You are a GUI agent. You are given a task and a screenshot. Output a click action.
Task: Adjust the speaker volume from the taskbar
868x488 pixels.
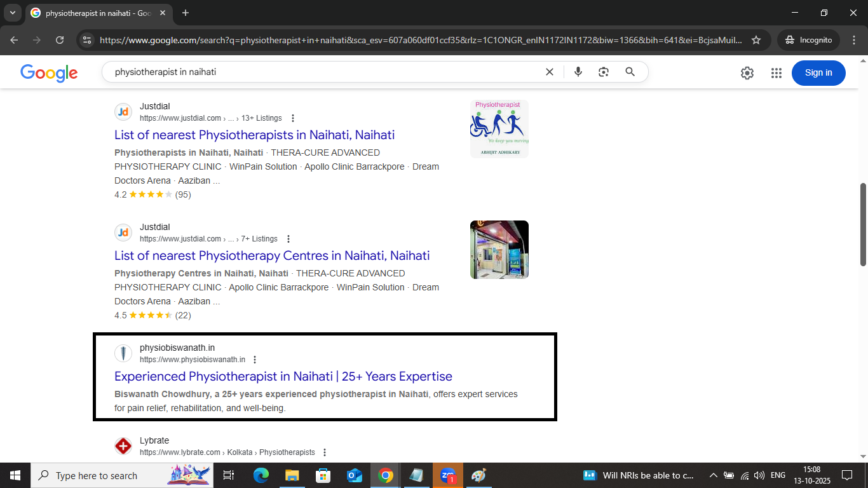[x=759, y=475]
